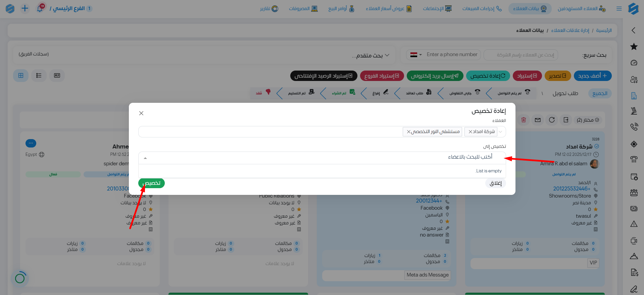Open the الإجتماعات meetings menu
Image resolution: width=644 pixels, height=295 pixels.
[437, 9]
